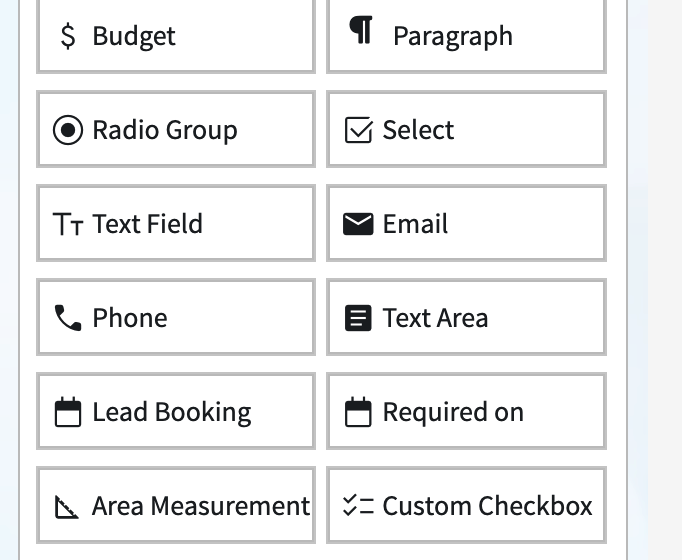Click the calendar icon beside Required on
This screenshot has height=560, width=682.
coord(358,412)
